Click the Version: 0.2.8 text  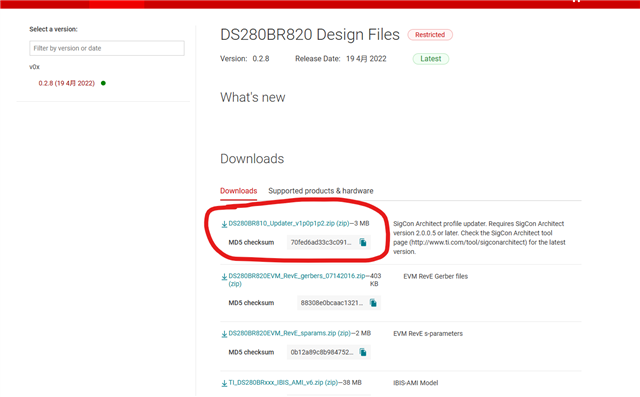point(244,59)
